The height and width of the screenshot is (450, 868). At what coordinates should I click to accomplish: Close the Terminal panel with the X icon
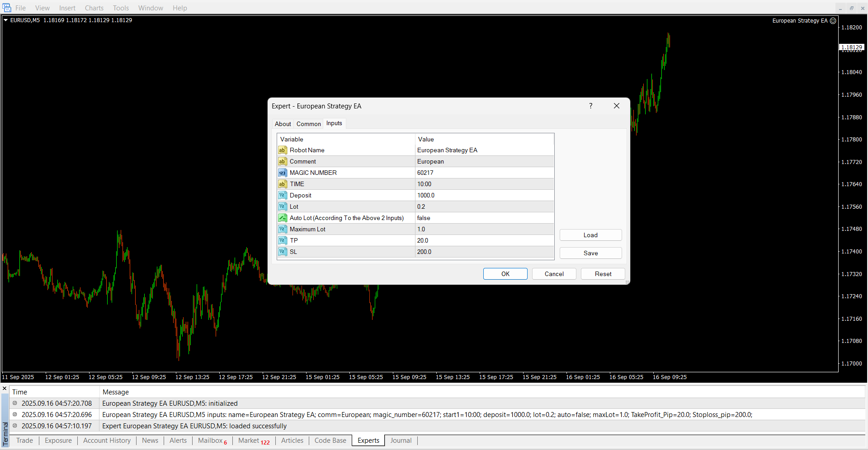coord(5,389)
